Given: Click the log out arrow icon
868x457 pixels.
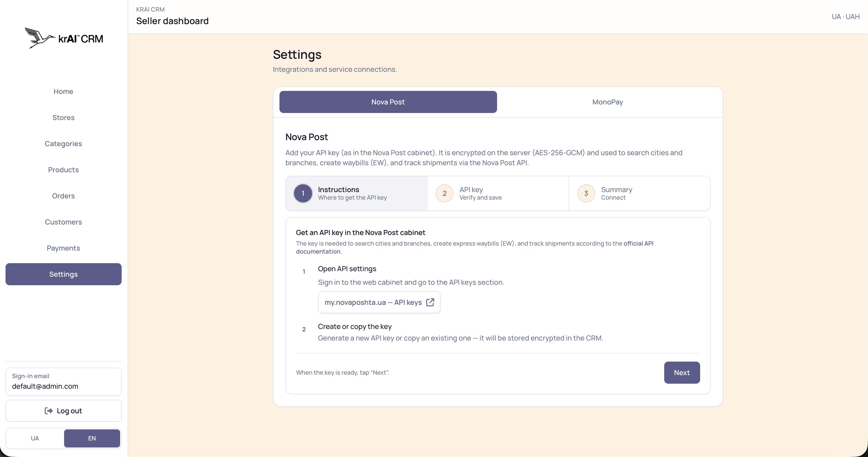Looking at the screenshot, I should coord(49,411).
